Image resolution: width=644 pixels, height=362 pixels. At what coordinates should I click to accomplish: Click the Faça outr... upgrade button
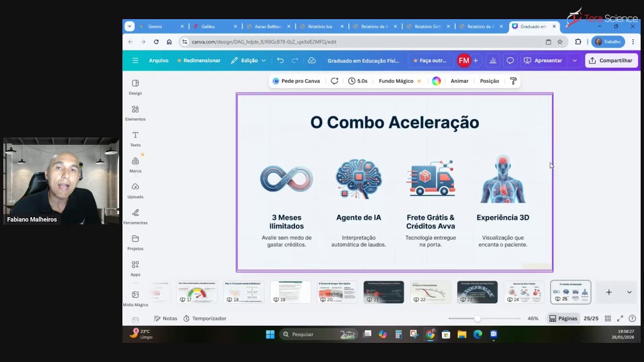429,61
